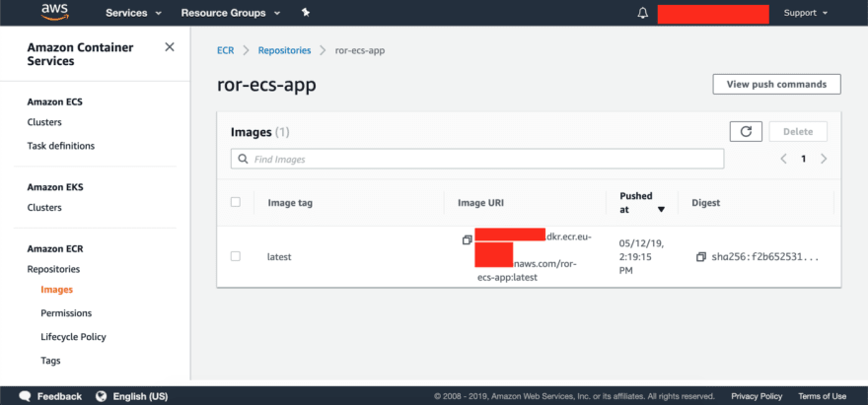
Task: Click the Digest column header
Action: (706, 203)
